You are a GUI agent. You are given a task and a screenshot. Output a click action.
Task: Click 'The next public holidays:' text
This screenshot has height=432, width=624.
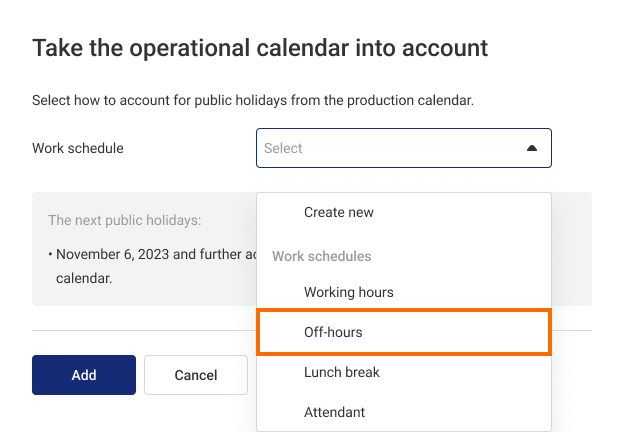click(x=125, y=220)
